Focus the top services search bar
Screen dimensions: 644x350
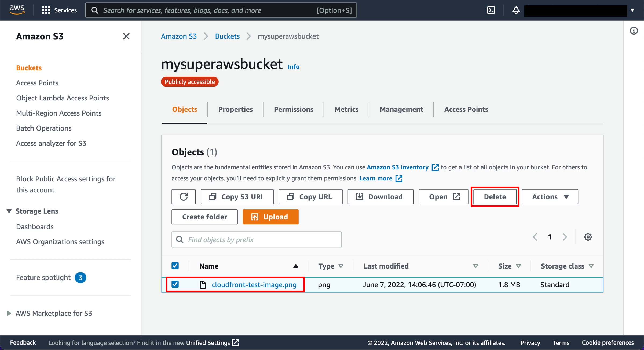[221, 10]
